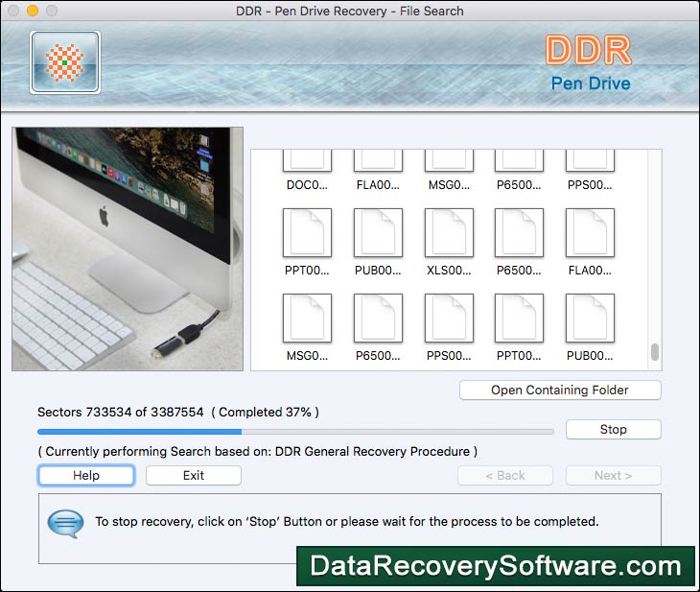Pick the PPT00 file directly below DOC0
Screen dimensions: 700x592
307,233
